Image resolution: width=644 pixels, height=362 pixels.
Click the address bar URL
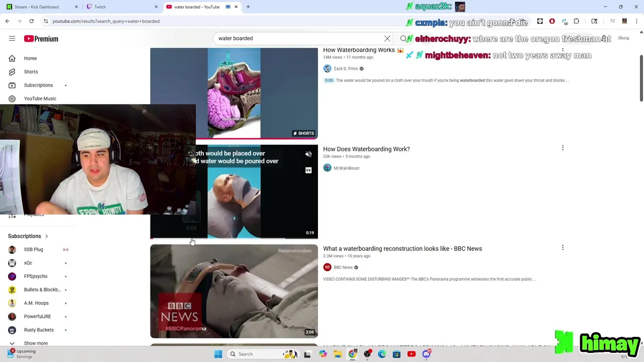(106, 21)
